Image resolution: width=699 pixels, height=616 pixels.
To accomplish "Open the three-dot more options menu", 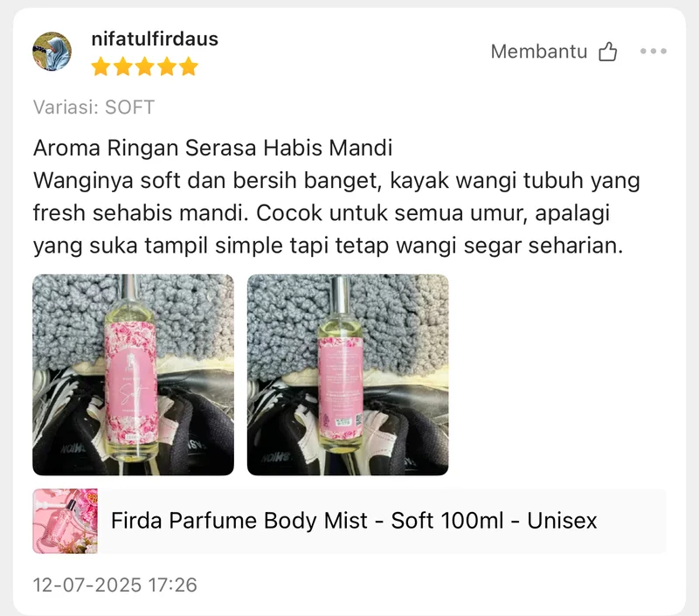I will point(654,52).
